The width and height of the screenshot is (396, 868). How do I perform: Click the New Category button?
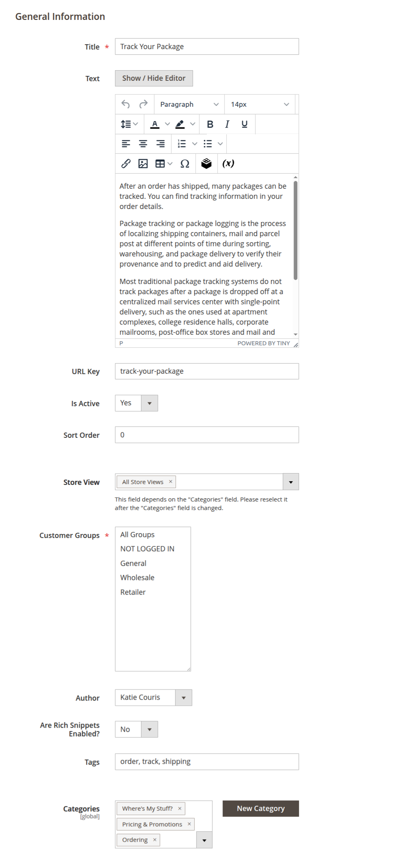pyautogui.click(x=260, y=808)
